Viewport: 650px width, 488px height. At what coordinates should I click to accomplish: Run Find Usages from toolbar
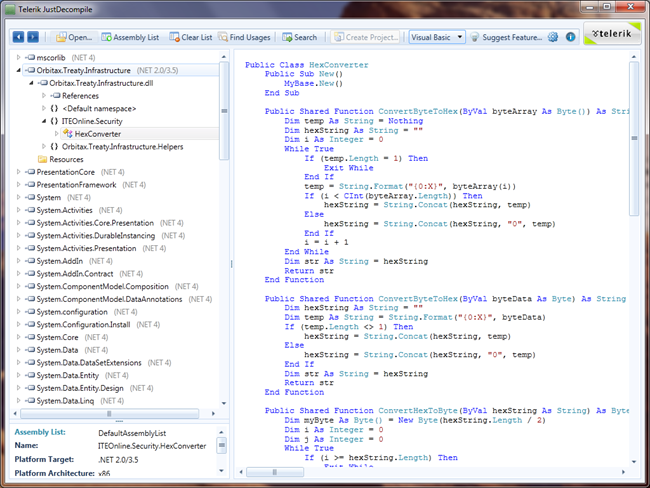[x=244, y=37]
